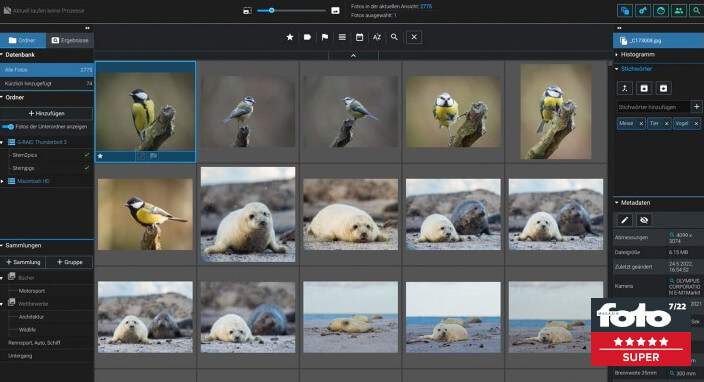
Task: Select the _C173008.jpg file header
Action: pyautogui.click(x=658, y=40)
